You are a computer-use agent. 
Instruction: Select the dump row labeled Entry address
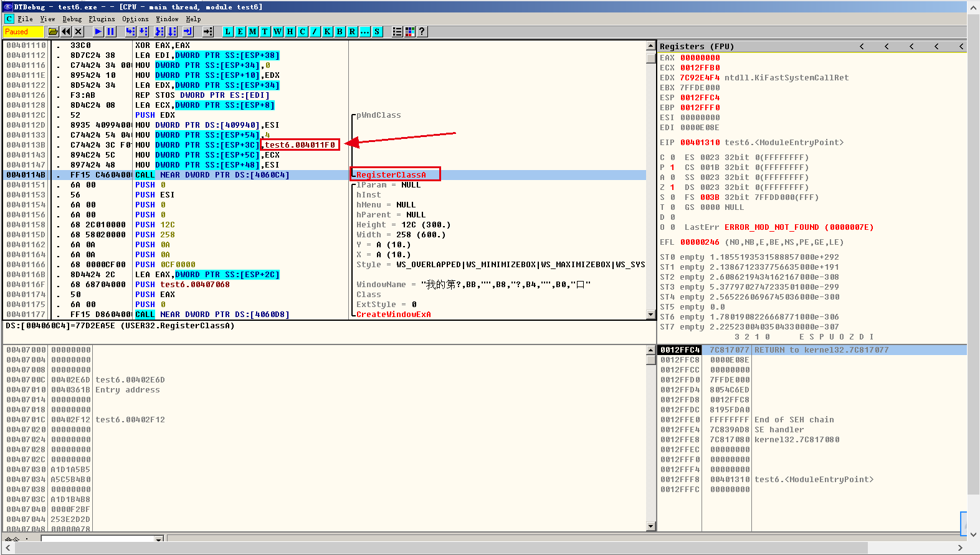click(325, 390)
